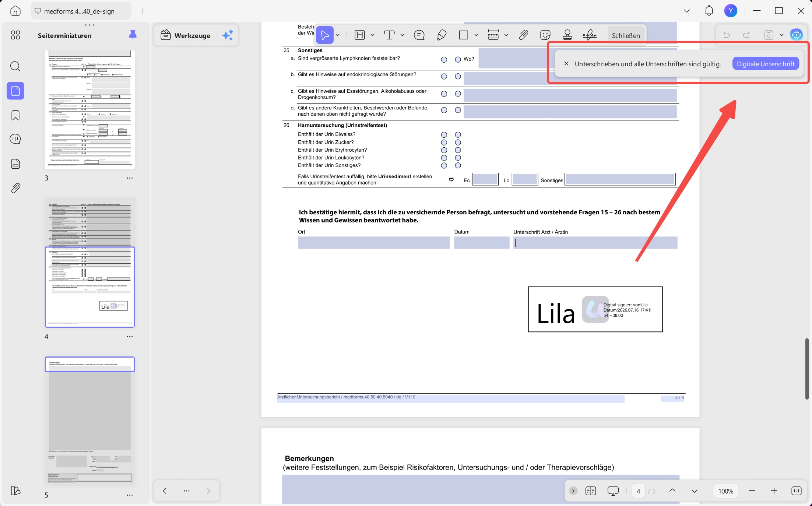Viewport: 812px width, 506px height.
Task: Open the AI assistant icon top right
Action: pos(796,35)
